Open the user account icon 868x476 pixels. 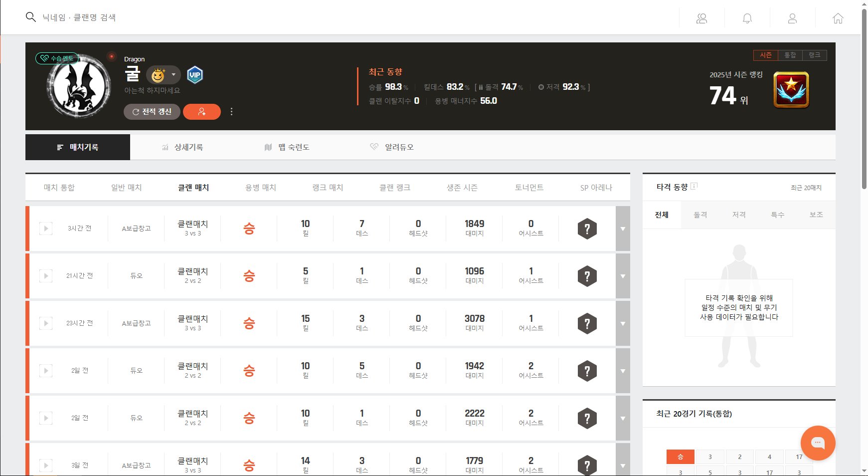(x=792, y=18)
